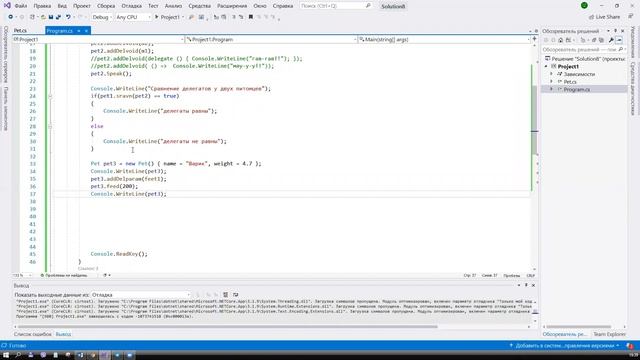Open the Вид menu
The image size is (640, 360).
(x=62, y=6)
